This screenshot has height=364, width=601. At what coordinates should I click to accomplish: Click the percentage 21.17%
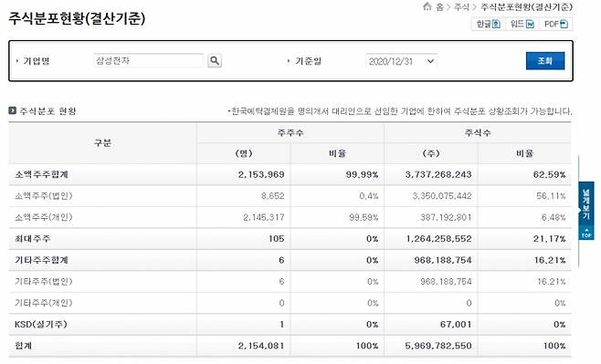[x=549, y=239]
